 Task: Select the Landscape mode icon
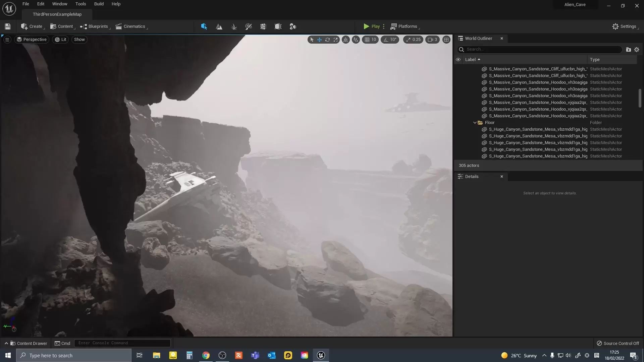(x=219, y=26)
